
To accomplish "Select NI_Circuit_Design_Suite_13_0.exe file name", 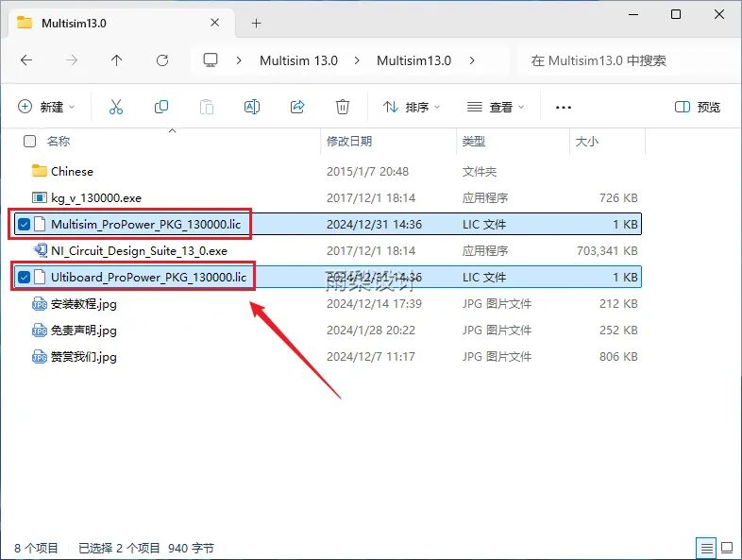I will [139, 251].
